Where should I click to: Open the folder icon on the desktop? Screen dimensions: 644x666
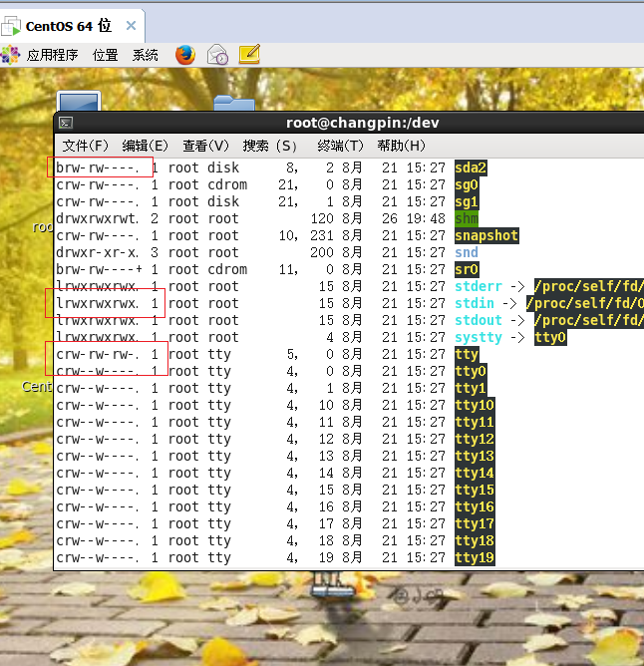tap(234, 104)
